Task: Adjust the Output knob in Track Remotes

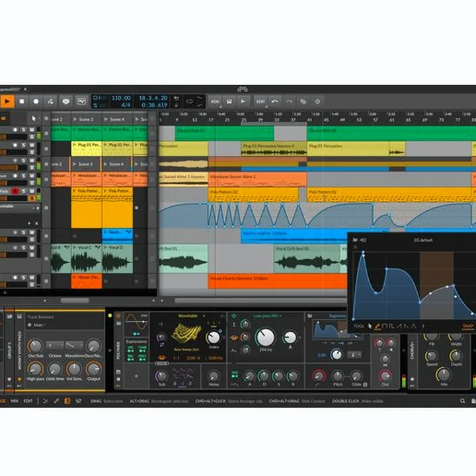Action: (x=93, y=368)
